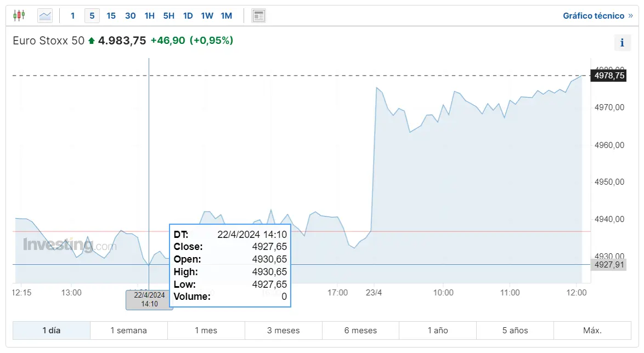This screenshot has height=353, width=644.
Task: Click the info icon button
Action: [622, 43]
